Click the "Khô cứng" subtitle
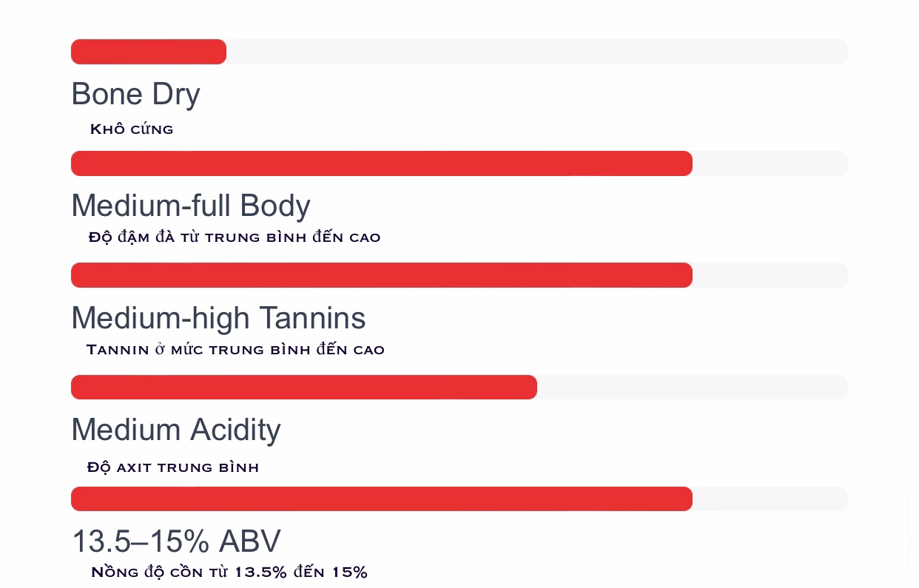This screenshot has height=588, width=919. [x=132, y=129]
